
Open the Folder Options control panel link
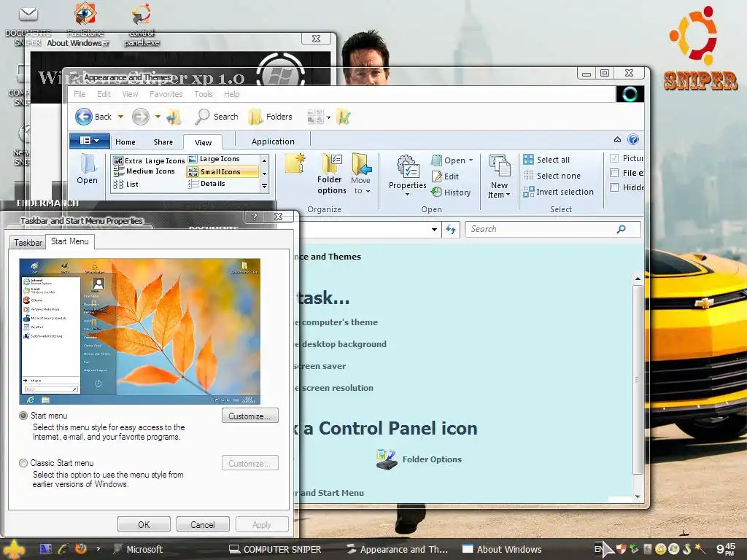coord(419,459)
